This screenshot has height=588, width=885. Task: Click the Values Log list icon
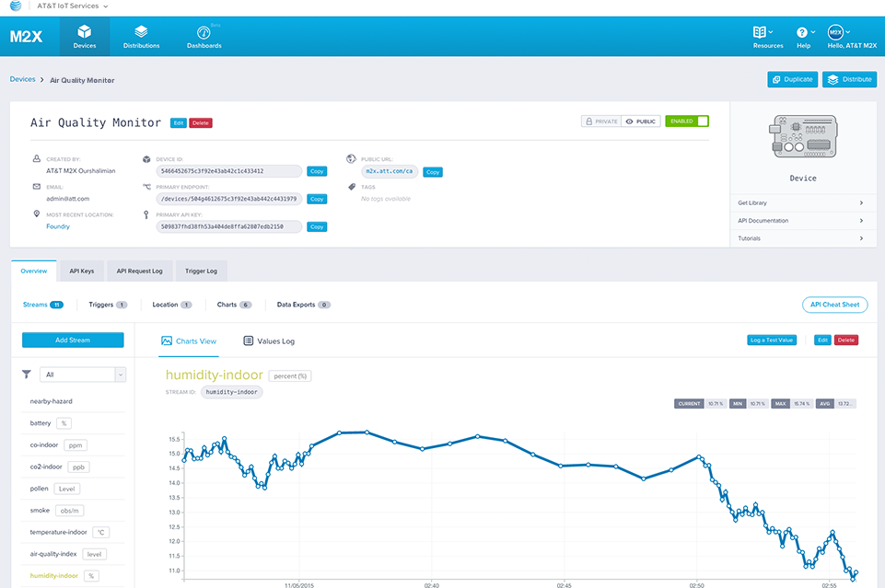pyautogui.click(x=248, y=340)
